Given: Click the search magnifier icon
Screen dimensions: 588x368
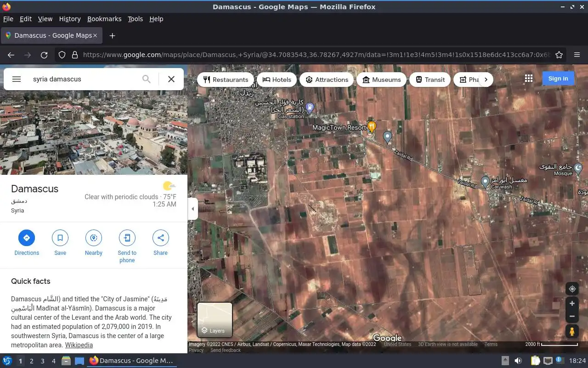Looking at the screenshot, I should coord(146,79).
